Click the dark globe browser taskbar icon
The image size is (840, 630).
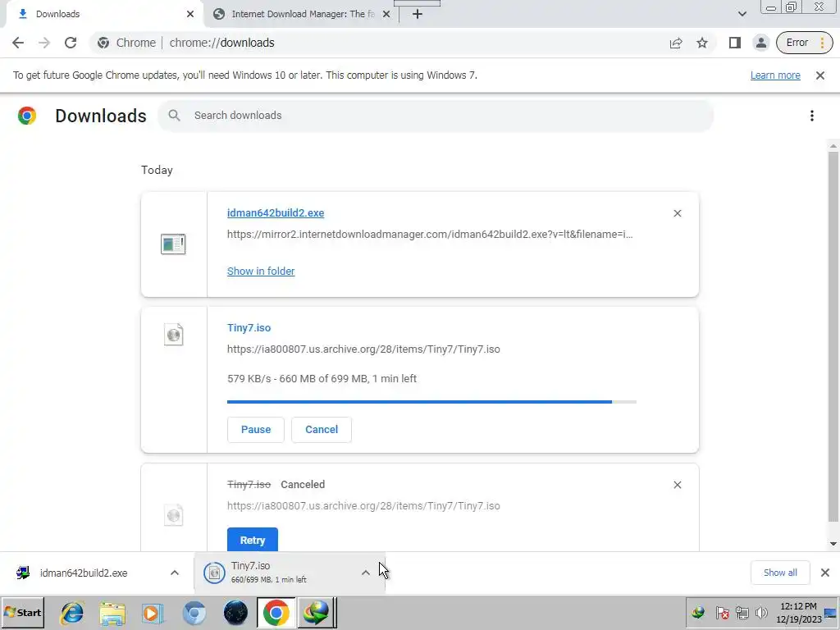point(235,613)
